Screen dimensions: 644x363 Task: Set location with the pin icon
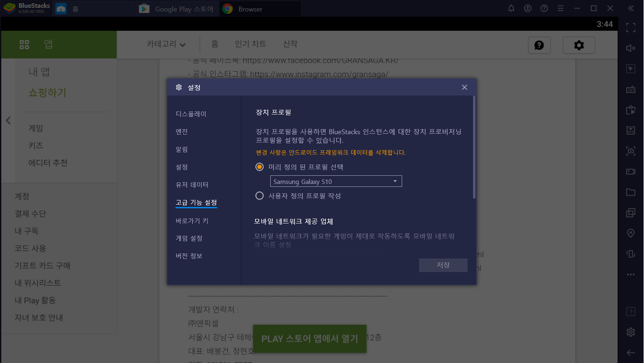coord(631,233)
